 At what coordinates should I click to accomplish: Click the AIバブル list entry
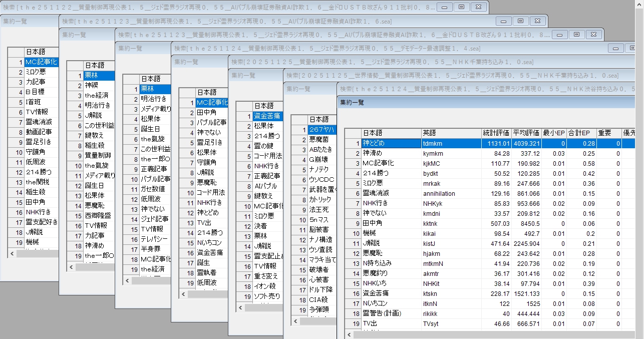point(265,186)
